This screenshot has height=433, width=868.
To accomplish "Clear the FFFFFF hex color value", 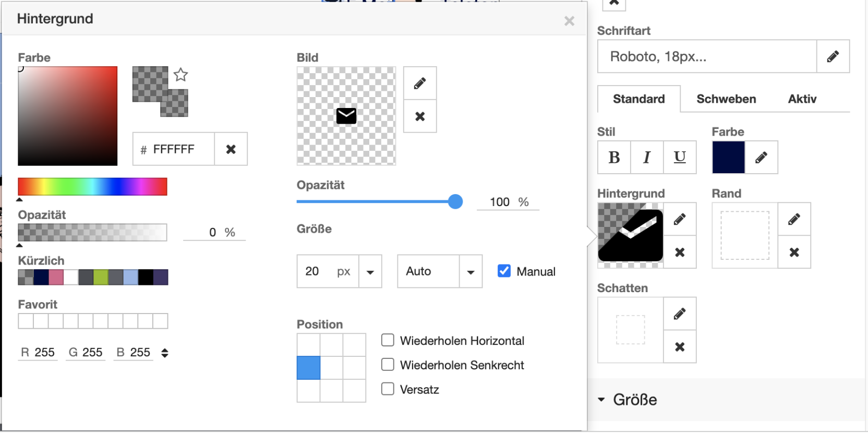I will (x=231, y=149).
